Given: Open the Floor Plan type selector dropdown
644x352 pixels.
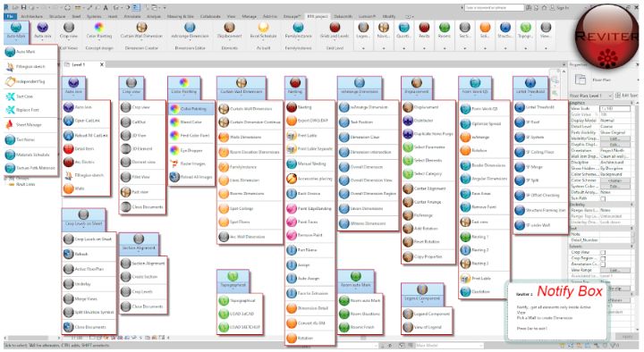Looking at the screenshot, I should [604, 80].
